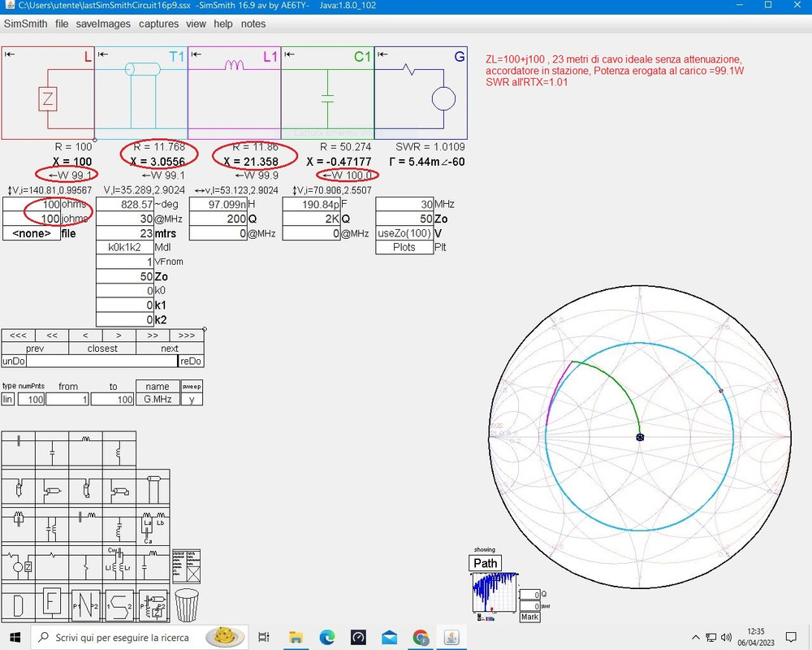Open the G.MHz sweep name selector
812x650 pixels.
(158, 399)
